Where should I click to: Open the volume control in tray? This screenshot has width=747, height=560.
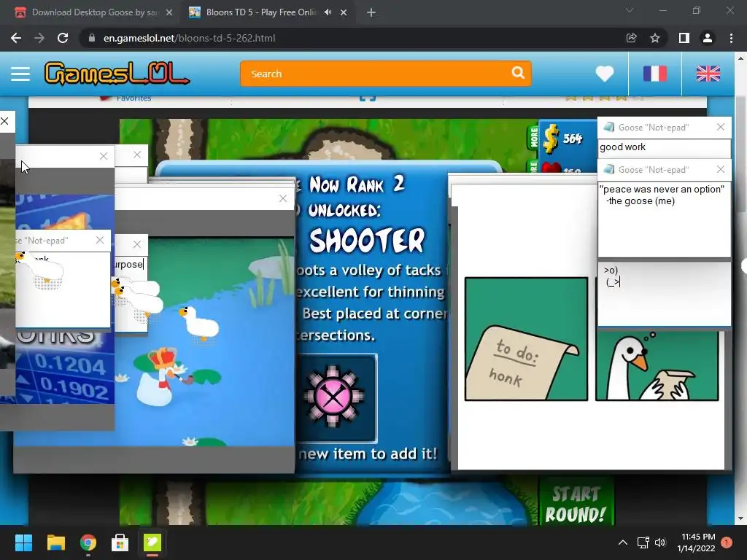coord(659,542)
